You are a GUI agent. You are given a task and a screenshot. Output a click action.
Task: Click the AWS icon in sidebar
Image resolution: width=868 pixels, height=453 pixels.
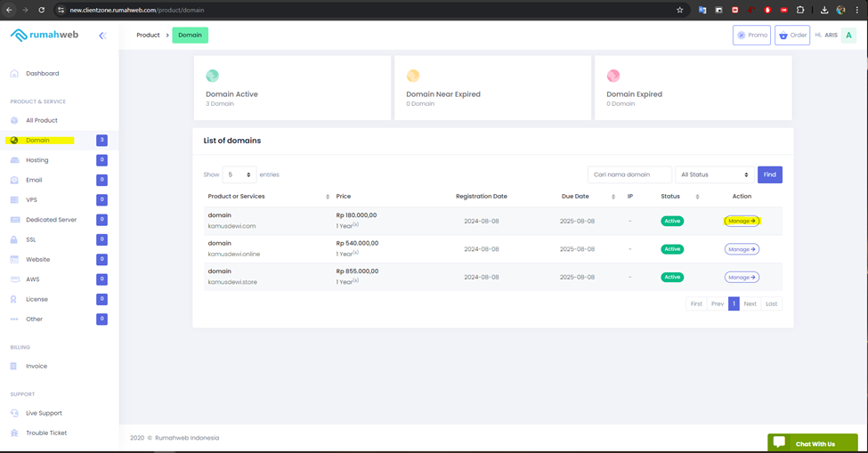click(15, 279)
